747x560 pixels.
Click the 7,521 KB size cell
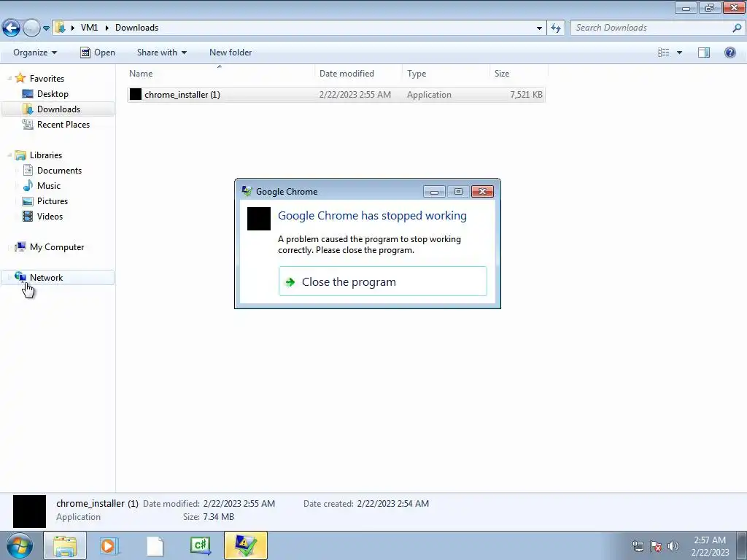pos(526,95)
